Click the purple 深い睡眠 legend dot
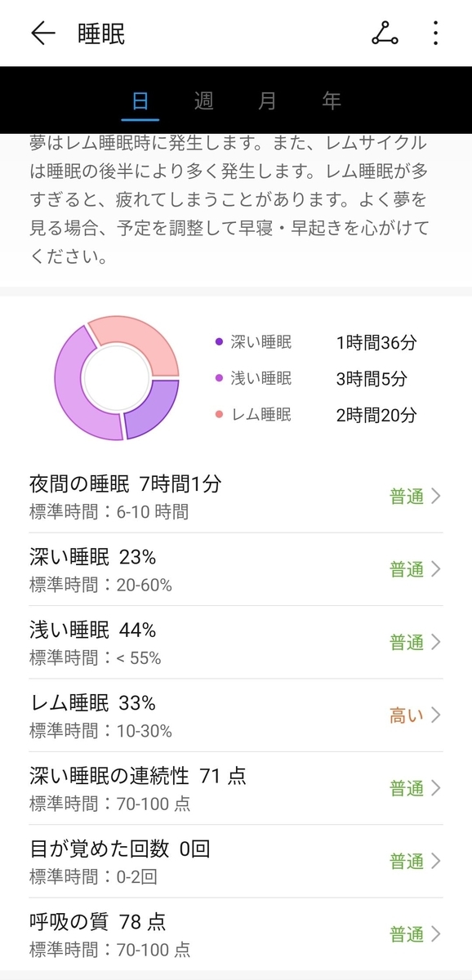Viewport: 472px width, 980px height. [217, 342]
